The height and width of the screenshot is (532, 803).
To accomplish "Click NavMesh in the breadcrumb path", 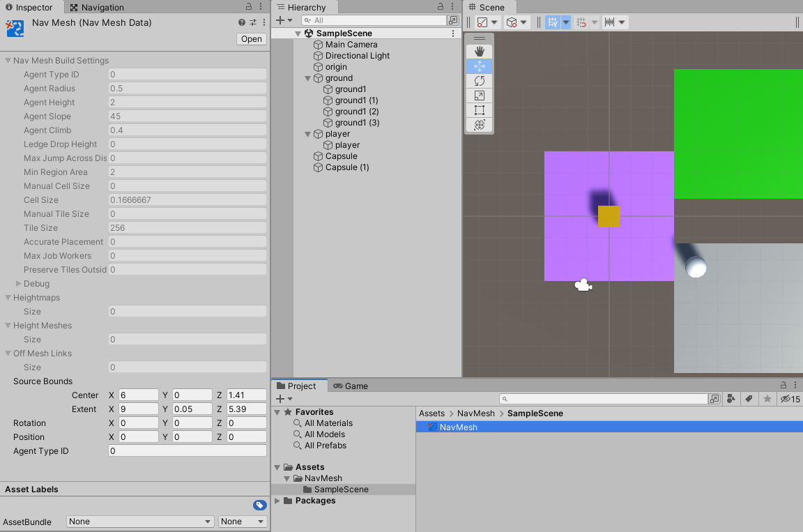I will pos(476,413).
